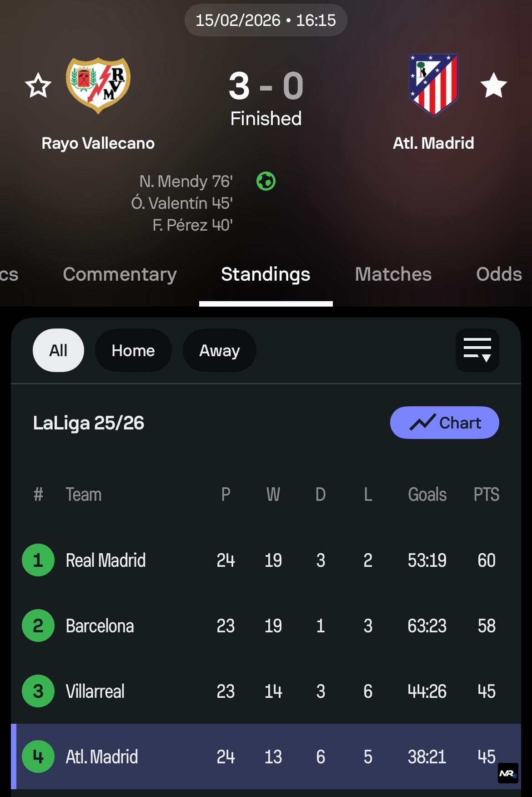
Task: Tap the position 1 green badge
Action: click(x=38, y=560)
